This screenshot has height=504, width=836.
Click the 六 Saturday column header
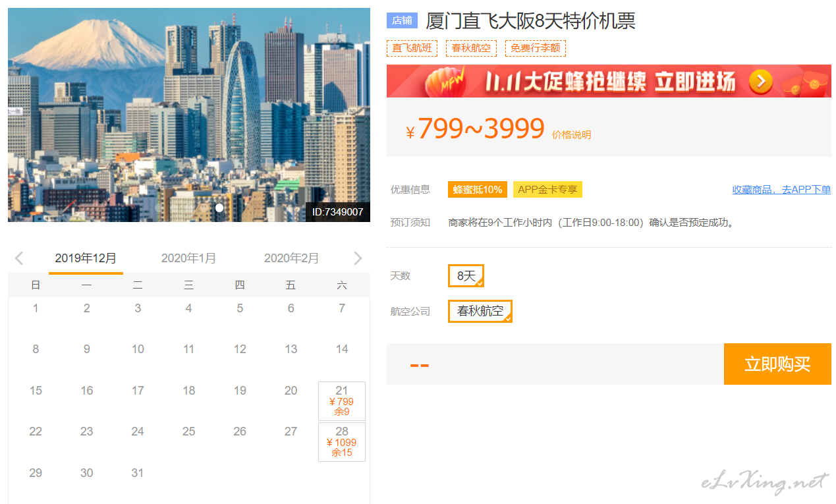tap(342, 285)
